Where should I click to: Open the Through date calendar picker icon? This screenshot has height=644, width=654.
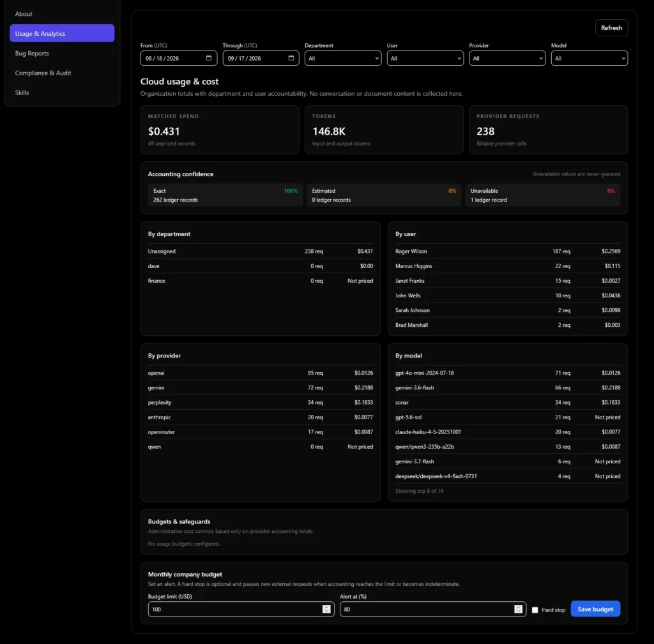point(291,58)
